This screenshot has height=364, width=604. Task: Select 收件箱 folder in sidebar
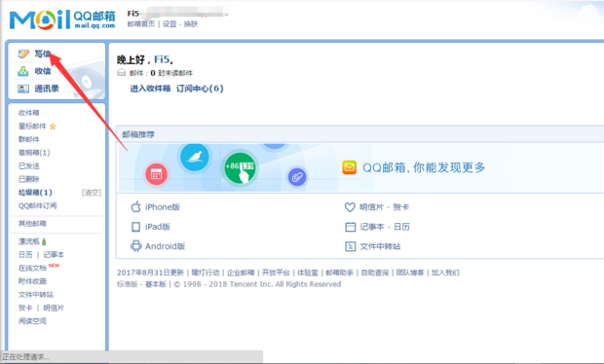pos(29,113)
